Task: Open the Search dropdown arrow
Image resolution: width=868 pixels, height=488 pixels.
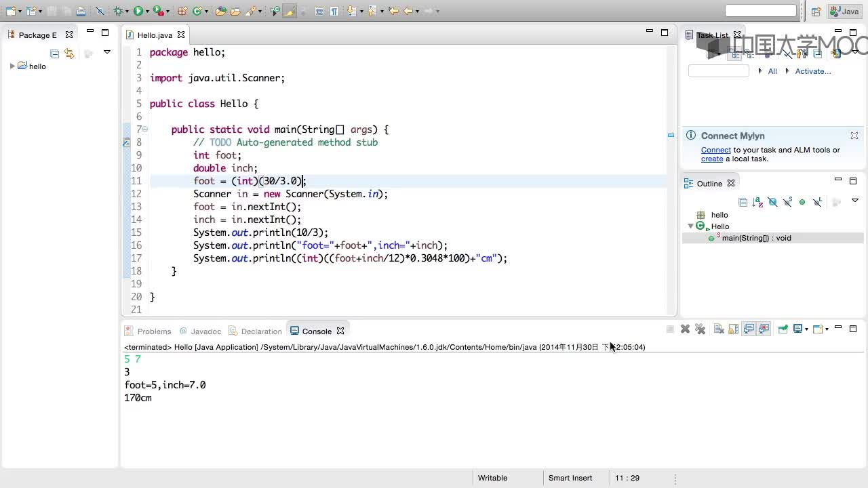Action: click(260, 12)
